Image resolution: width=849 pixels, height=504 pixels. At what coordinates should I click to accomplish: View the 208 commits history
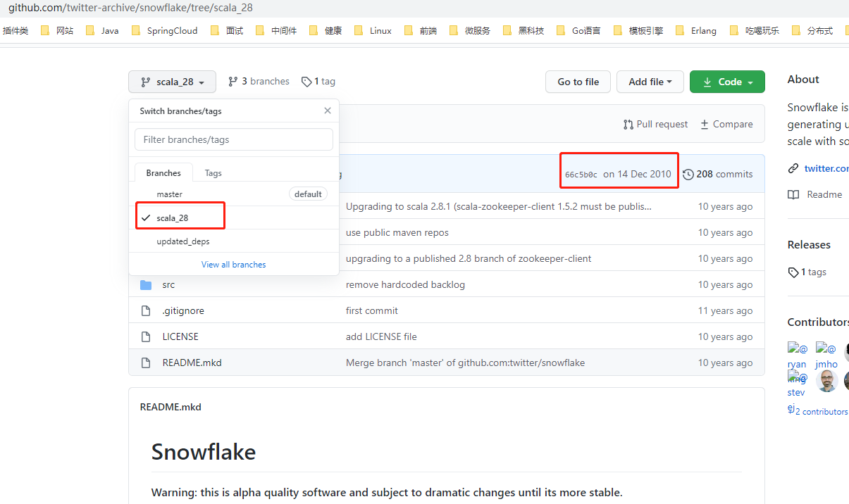pos(718,174)
